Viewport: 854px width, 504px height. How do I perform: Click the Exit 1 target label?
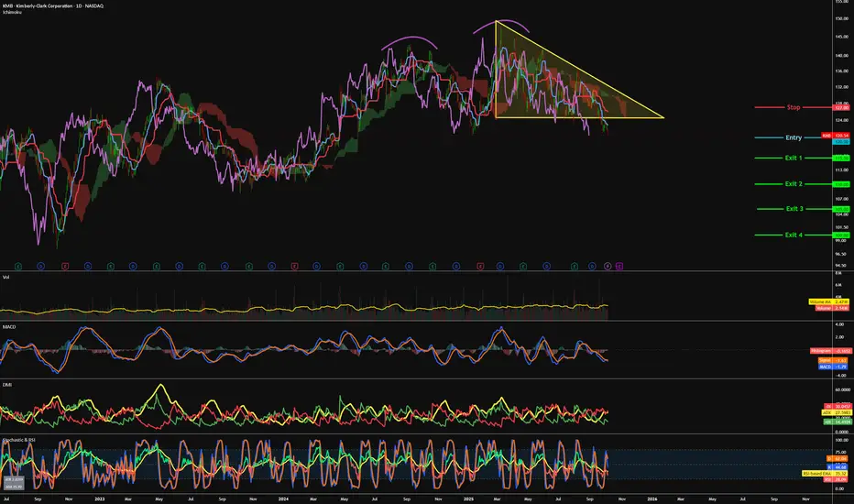click(x=793, y=158)
